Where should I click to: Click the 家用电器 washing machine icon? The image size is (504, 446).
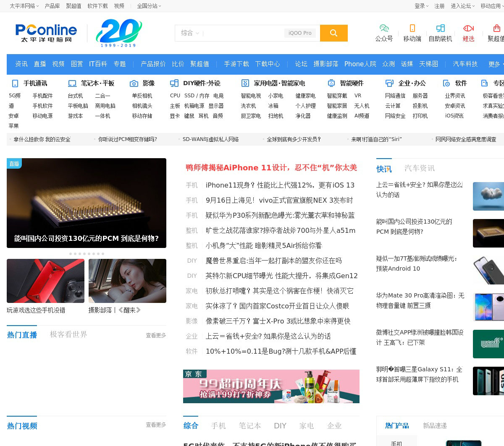coord(245,83)
